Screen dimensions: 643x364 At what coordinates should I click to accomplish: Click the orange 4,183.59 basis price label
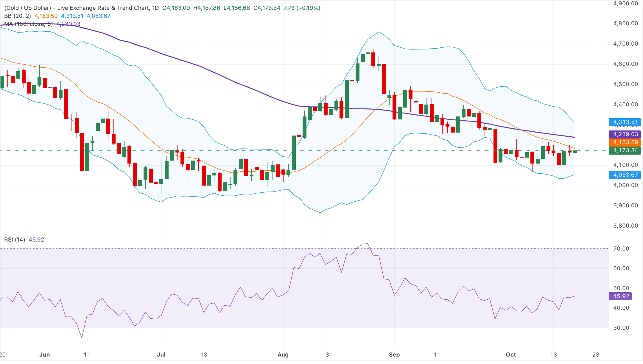tap(625, 142)
